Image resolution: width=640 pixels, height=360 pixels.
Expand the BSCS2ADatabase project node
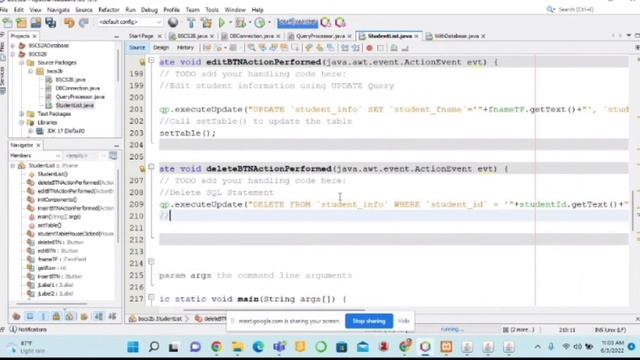pyautogui.click(x=13, y=46)
